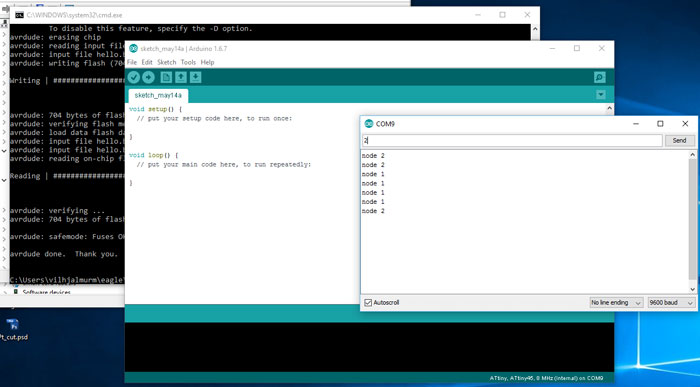Select the sketch_may14a tab
The width and height of the screenshot is (700, 387).
coord(158,95)
